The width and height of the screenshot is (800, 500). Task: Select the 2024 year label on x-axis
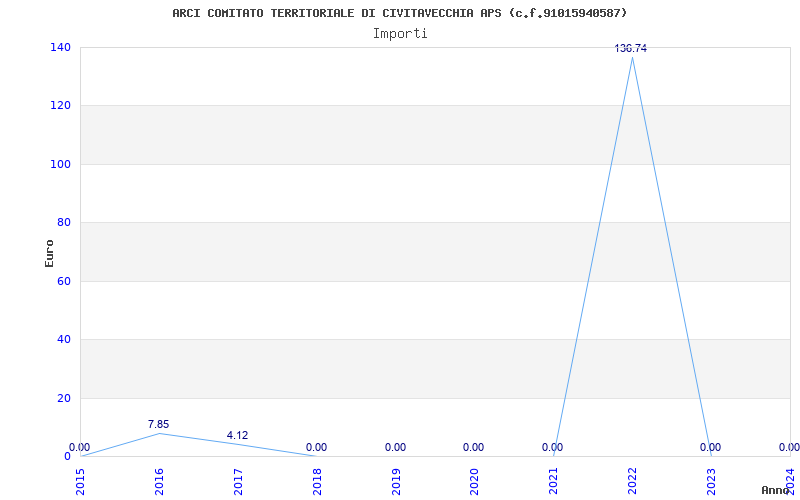coord(790,481)
